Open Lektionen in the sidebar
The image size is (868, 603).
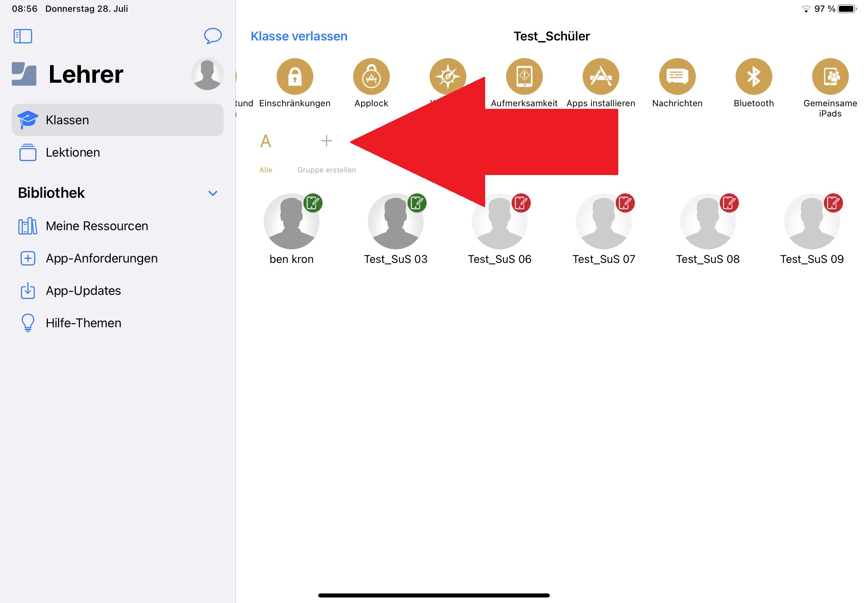tap(118, 152)
